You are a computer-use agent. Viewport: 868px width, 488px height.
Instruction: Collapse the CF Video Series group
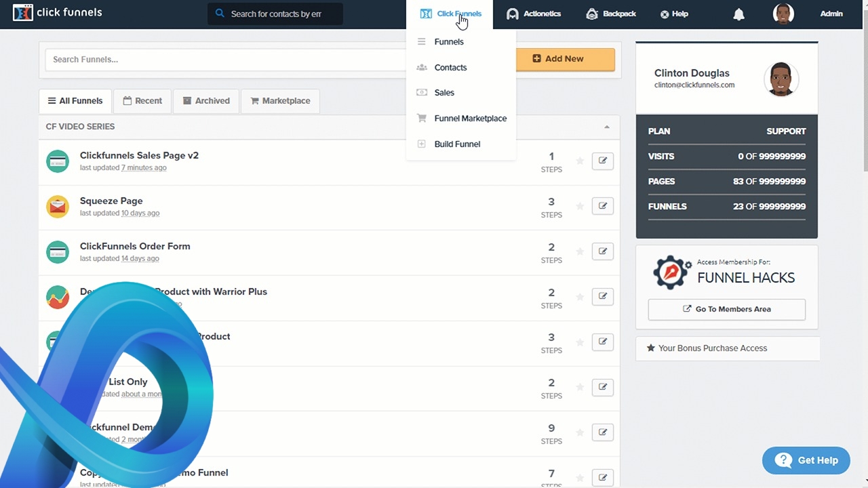click(607, 127)
